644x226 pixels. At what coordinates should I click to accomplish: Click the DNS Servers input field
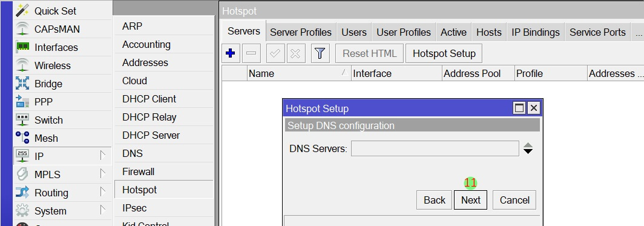tap(435, 148)
